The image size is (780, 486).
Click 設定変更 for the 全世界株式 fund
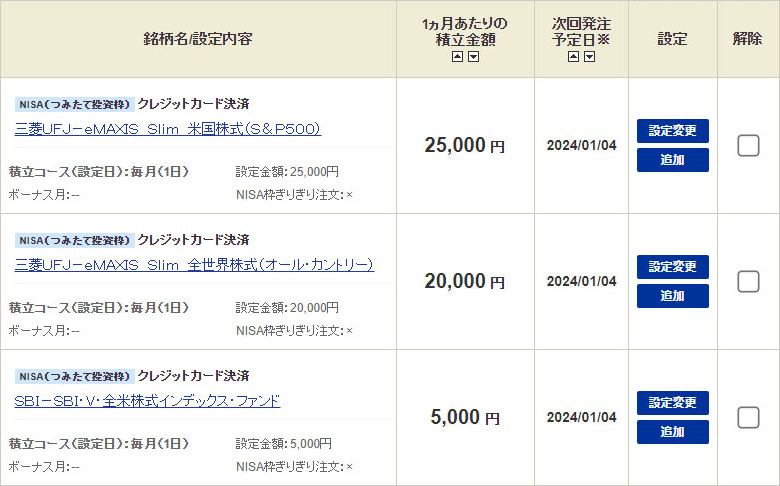click(x=672, y=267)
